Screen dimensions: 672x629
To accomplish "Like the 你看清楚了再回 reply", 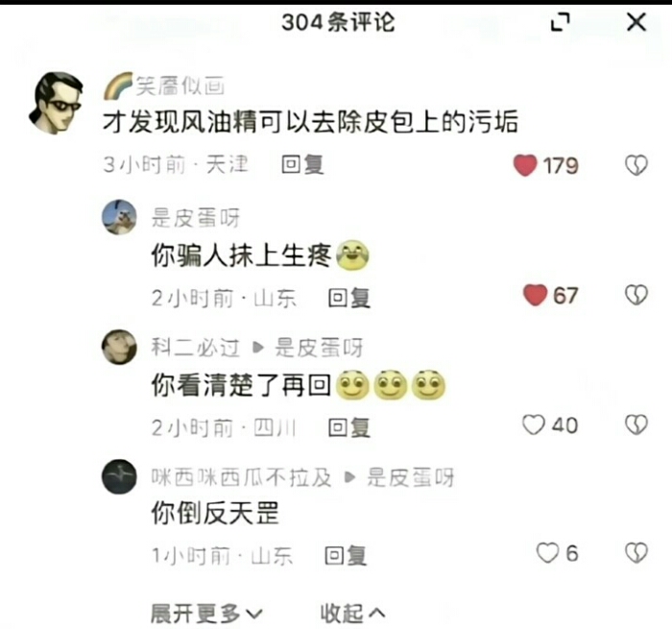I will point(534,424).
